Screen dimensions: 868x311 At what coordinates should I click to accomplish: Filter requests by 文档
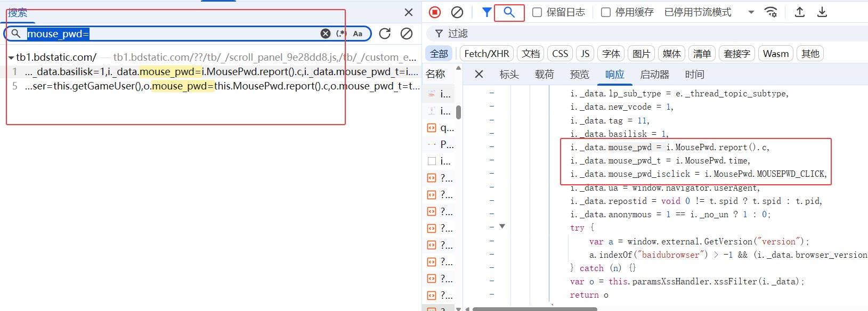click(x=531, y=54)
